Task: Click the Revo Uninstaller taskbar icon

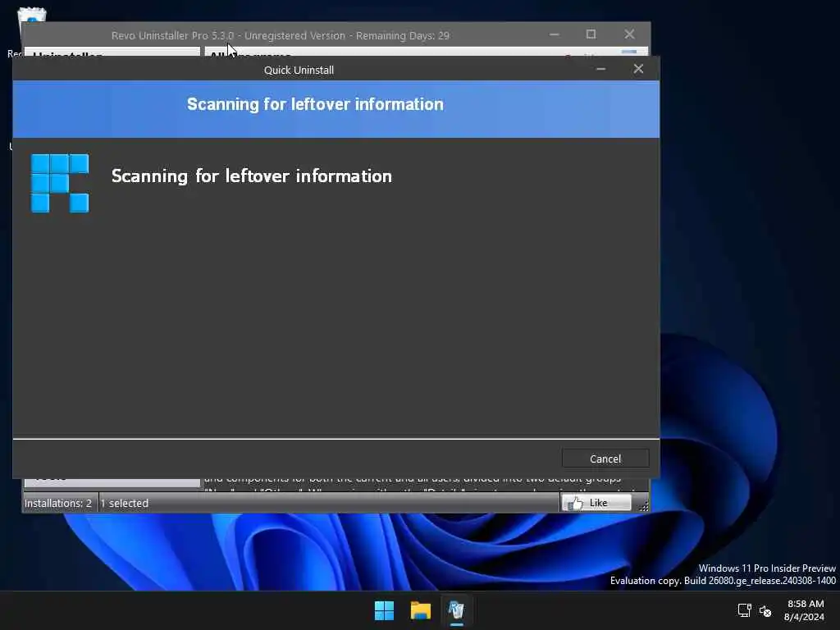Action: tap(456, 610)
